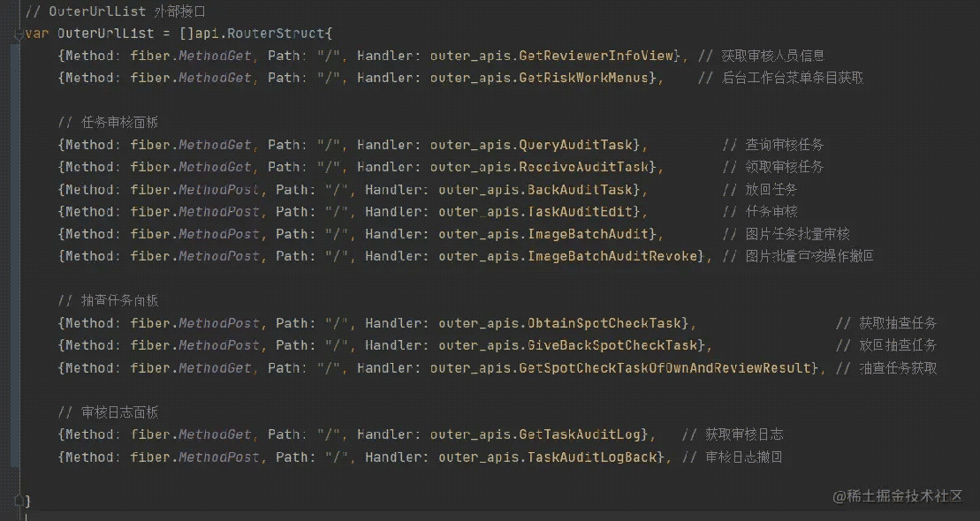The image size is (980, 521).
Task: Click the GetReviewerInfoView handler name
Action: point(596,56)
